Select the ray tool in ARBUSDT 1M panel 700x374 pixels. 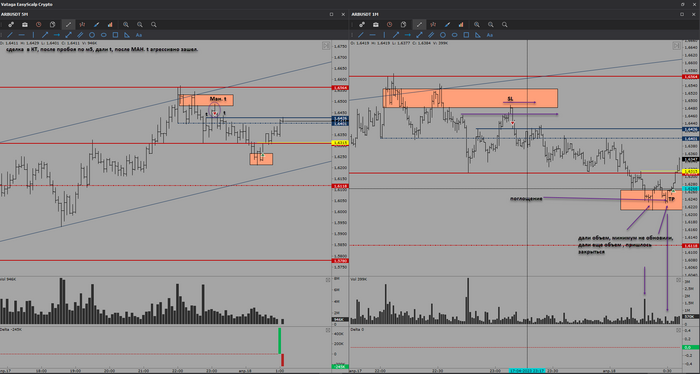tap(396, 35)
